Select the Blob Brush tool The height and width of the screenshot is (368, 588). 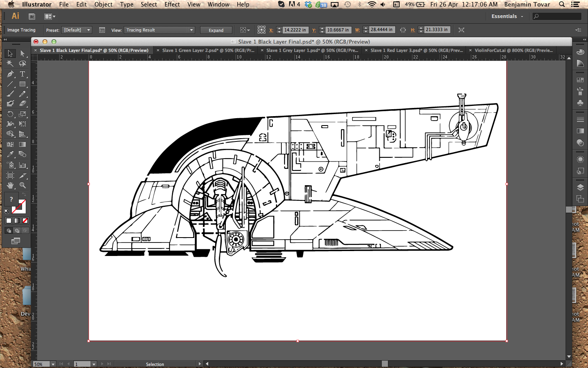click(10, 103)
